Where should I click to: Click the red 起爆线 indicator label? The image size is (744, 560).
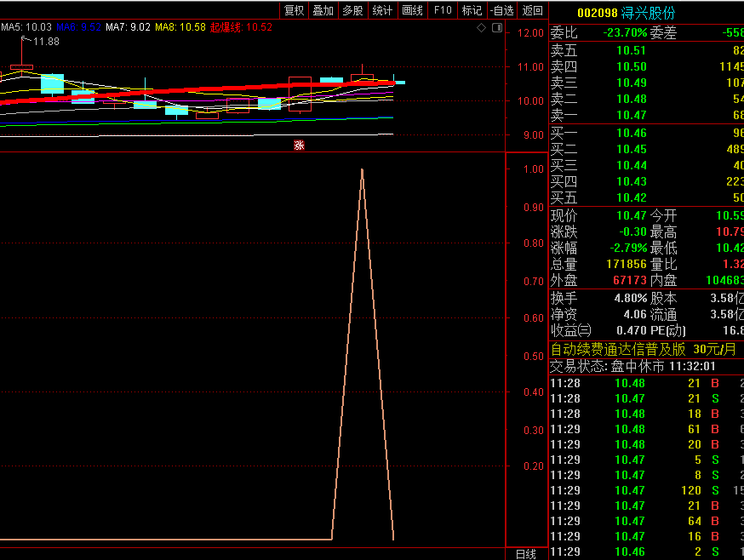tap(226, 27)
